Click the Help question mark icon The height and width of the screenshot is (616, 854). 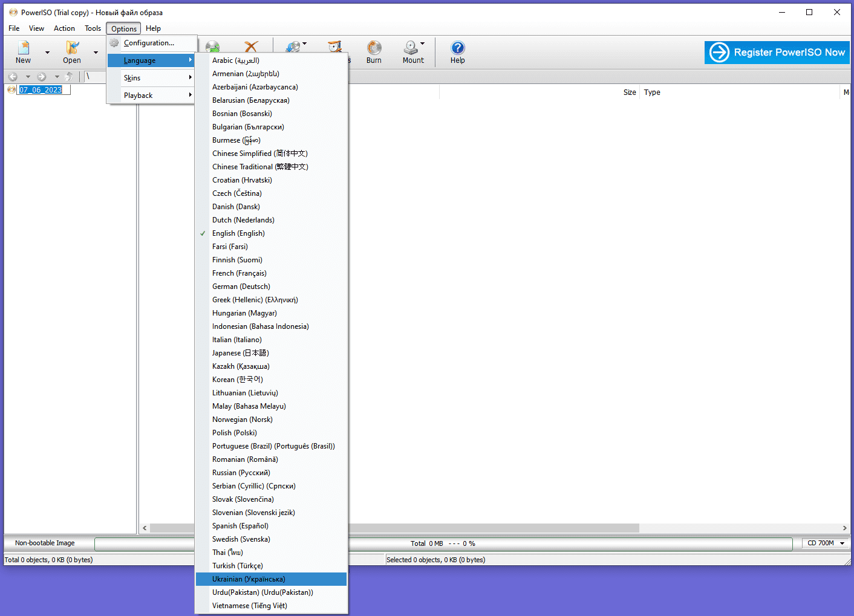pyautogui.click(x=458, y=48)
